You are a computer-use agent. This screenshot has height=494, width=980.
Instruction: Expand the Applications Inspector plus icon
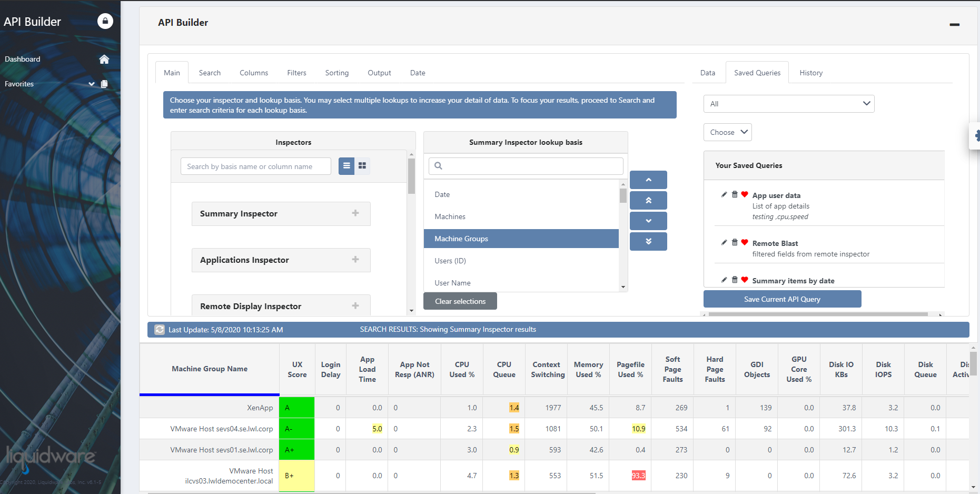355,260
